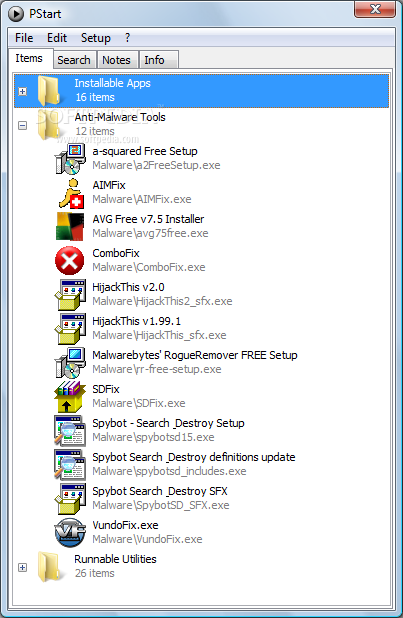Open the ? help menu
The height and width of the screenshot is (618, 403).
[127, 38]
